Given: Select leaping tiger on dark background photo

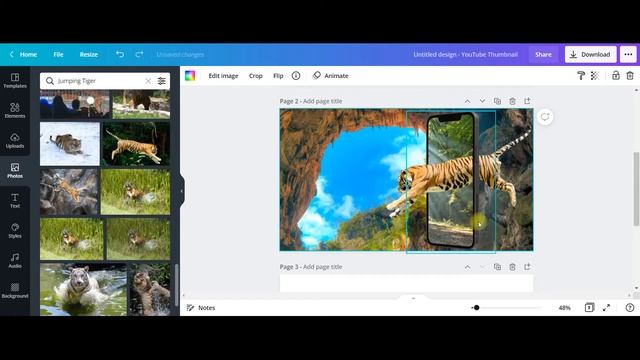Looking at the screenshot, I should click(x=136, y=144).
